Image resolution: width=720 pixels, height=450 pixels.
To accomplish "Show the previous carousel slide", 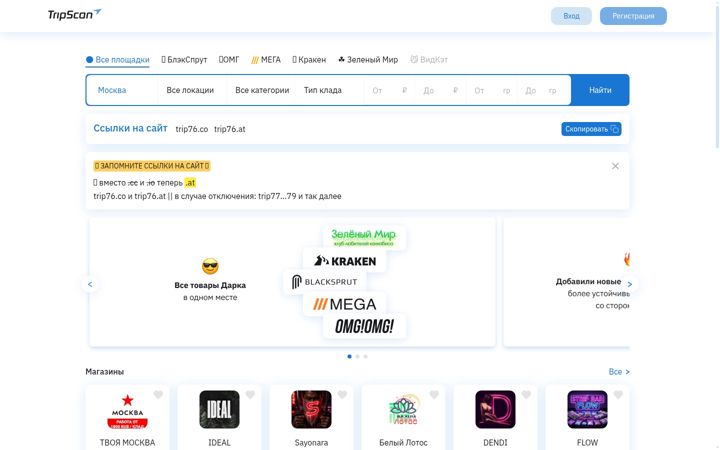I will [90, 284].
